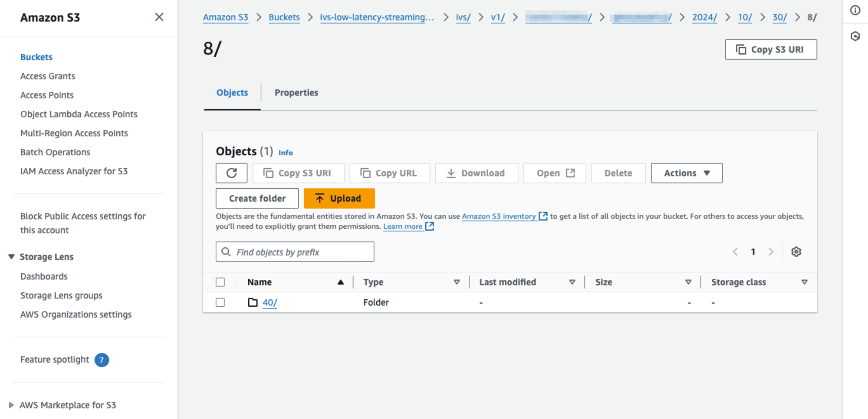Click the magnifier icon in search box
The width and height of the screenshot is (868, 419).
[226, 252]
